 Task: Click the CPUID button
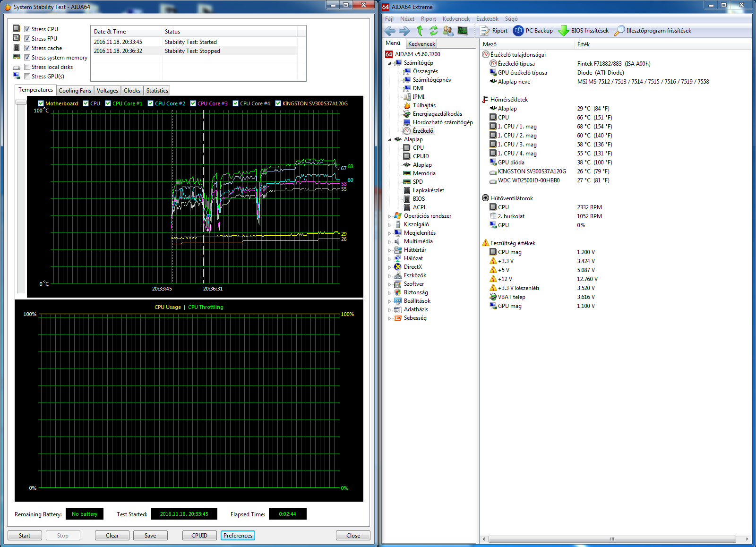pyautogui.click(x=199, y=535)
